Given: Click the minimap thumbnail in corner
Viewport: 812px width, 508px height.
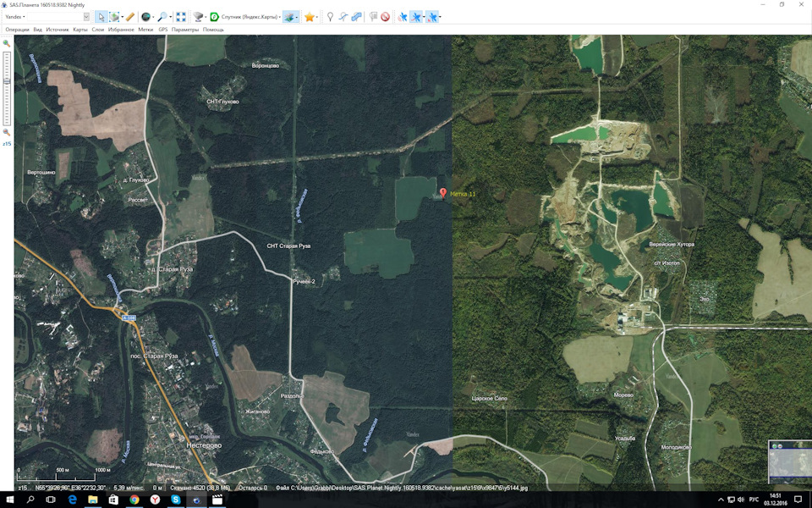Looking at the screenshot, I should point(788,462).
